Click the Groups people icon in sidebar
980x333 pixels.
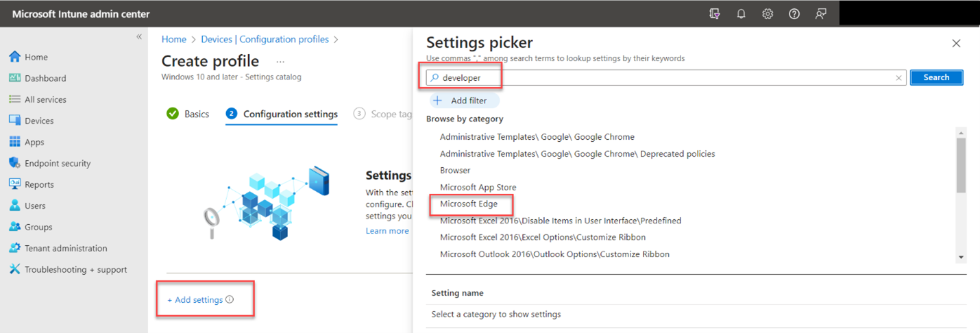click(14, 227)
